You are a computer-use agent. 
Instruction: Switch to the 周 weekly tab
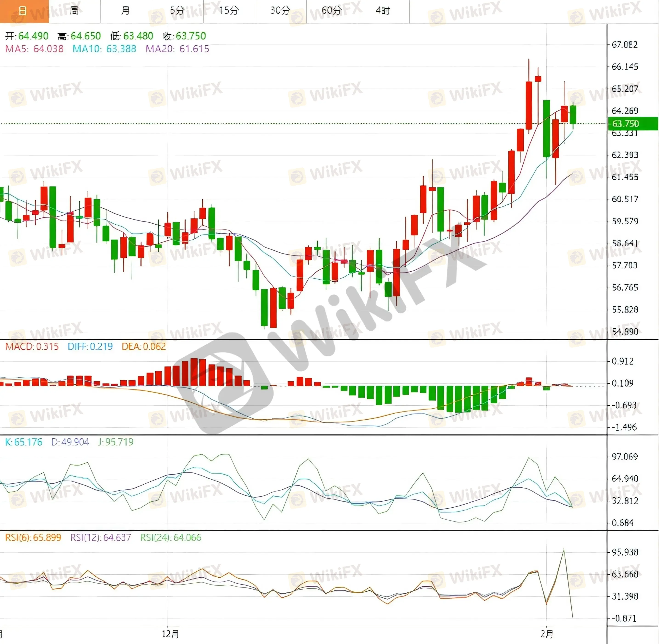(x=74, y=11)
